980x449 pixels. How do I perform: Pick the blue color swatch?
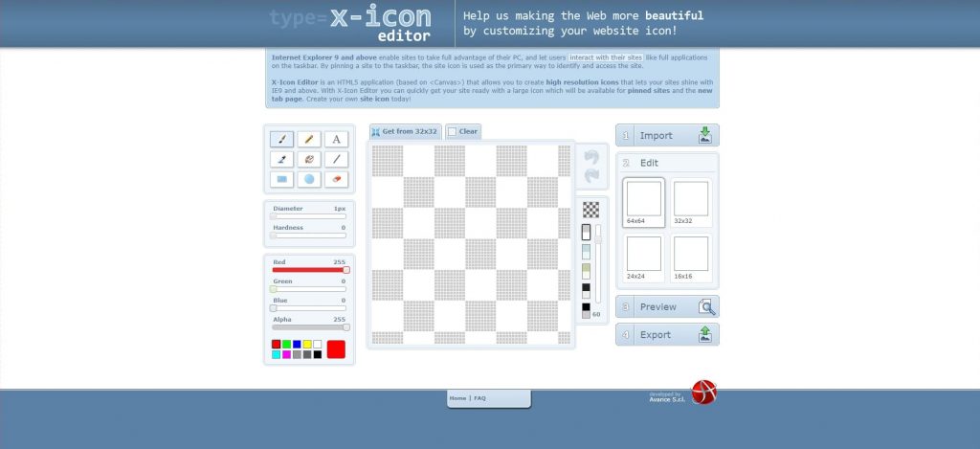click(x=297, y=344)
